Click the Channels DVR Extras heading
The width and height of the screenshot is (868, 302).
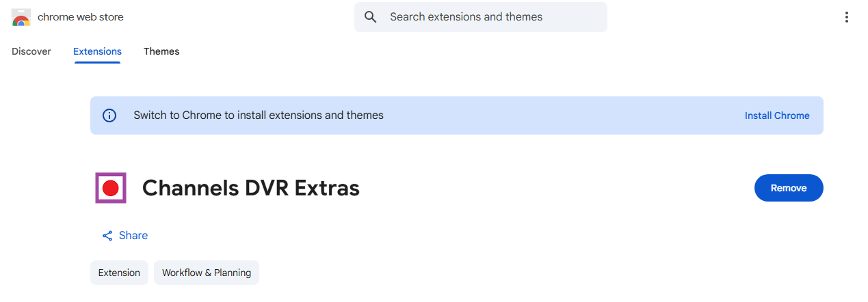[x=251, y=188]
